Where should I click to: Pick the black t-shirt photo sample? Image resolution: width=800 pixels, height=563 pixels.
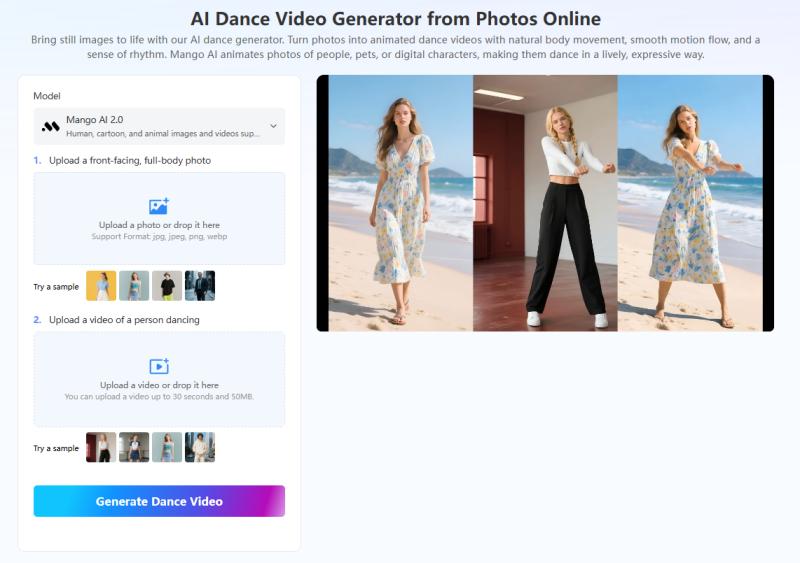pos(167,286)
